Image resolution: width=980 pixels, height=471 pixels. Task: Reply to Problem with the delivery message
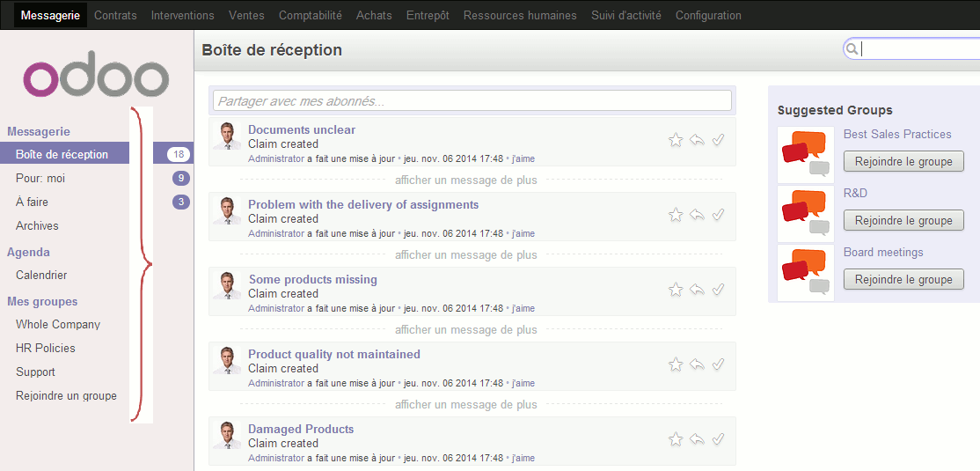click(697, 215)
